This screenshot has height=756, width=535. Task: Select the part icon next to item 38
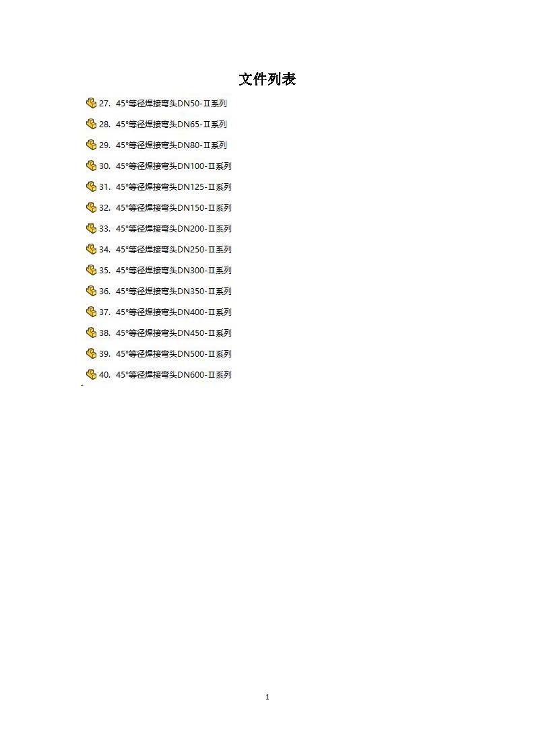91,332
